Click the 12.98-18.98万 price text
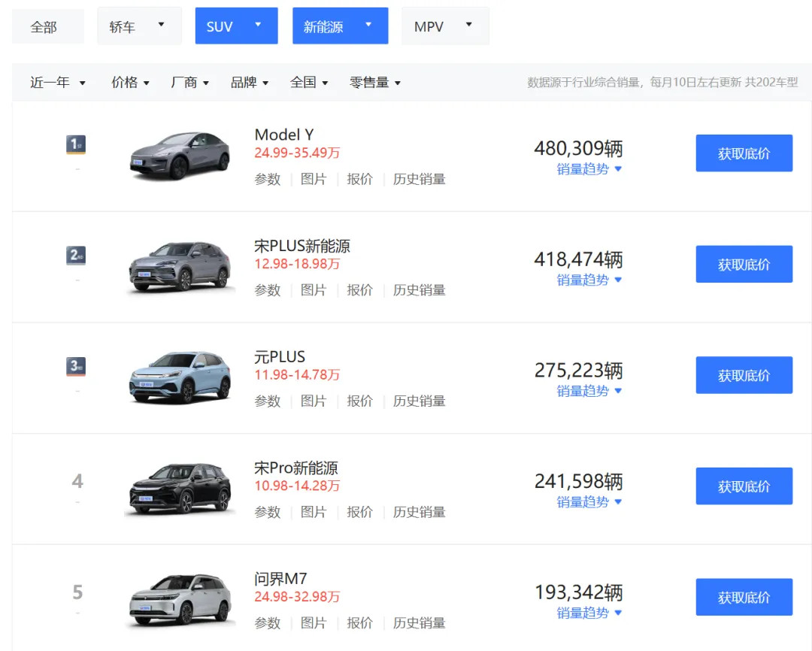This screenshot has height=651, width=812. 297,264
